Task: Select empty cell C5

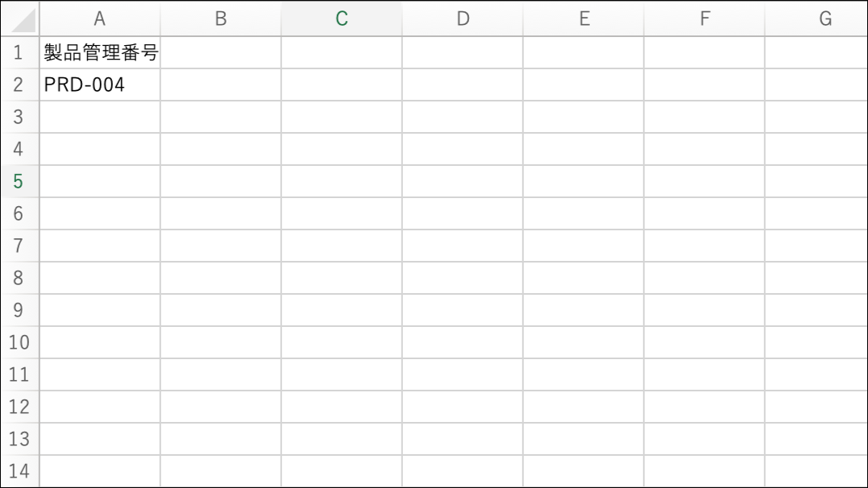Action: pos(342,182)
